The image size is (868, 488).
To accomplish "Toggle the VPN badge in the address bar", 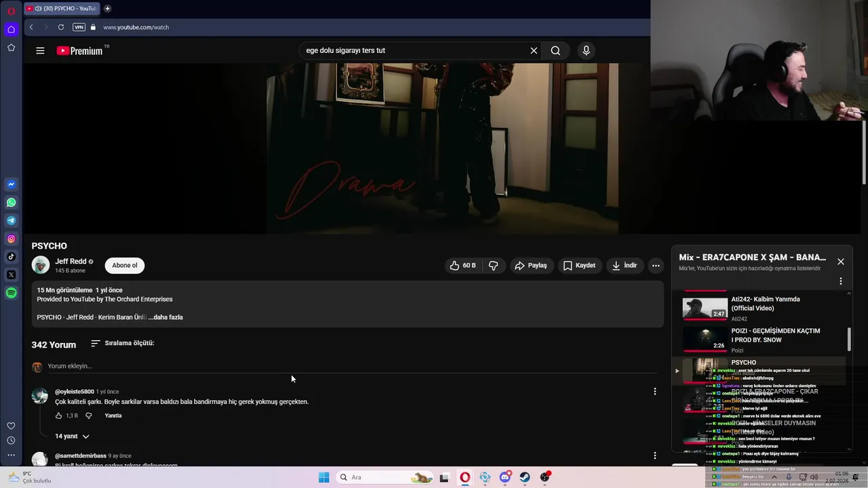I will click(79, 27).
